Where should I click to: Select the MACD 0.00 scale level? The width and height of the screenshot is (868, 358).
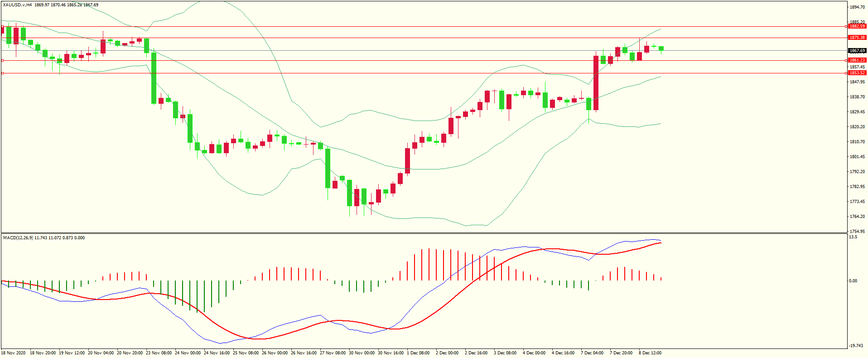tap(853, 281)
